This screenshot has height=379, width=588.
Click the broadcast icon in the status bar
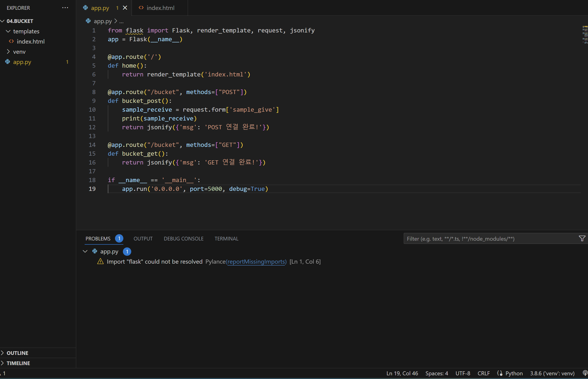[x=585, y=373]
